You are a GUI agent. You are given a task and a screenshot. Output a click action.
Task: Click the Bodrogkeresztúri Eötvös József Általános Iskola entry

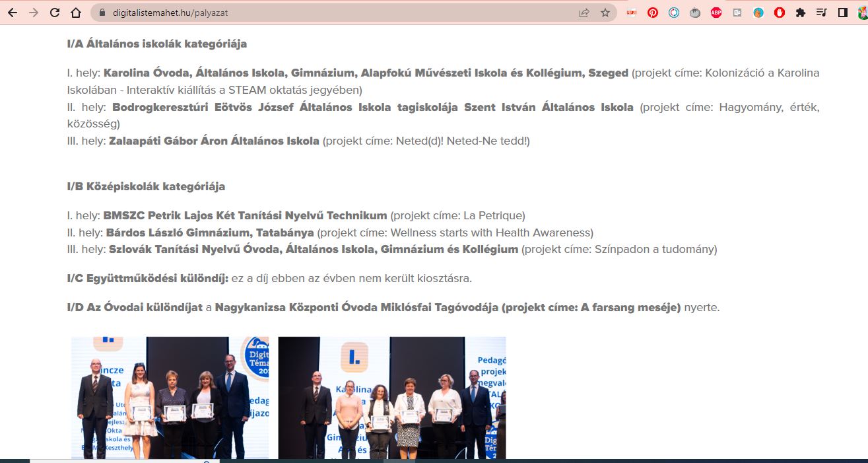coord(373,107)
